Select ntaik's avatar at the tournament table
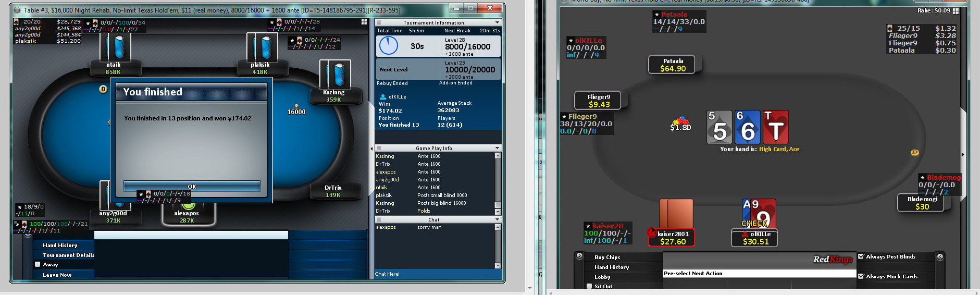980x295 pixels. (x=115, y=47)
